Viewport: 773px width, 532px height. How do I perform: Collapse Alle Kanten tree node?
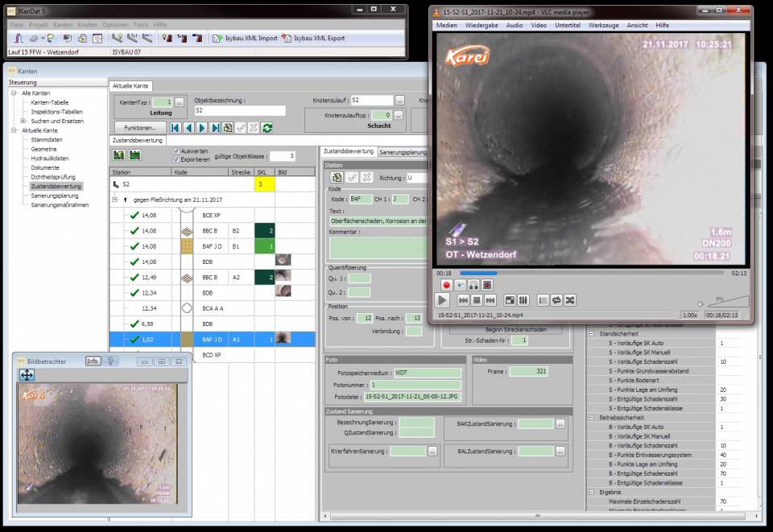click(14, 93)
